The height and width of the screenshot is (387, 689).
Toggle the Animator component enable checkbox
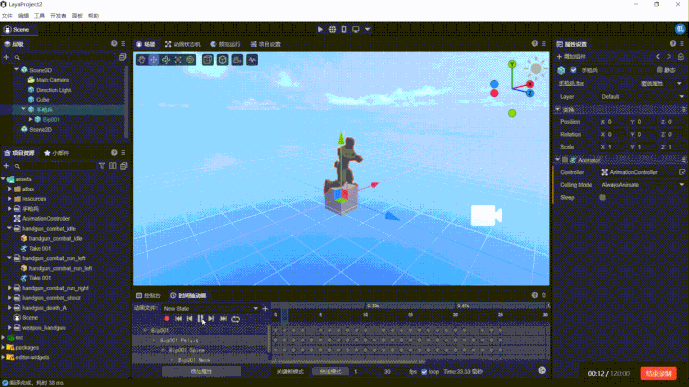(x=565, y=160)
